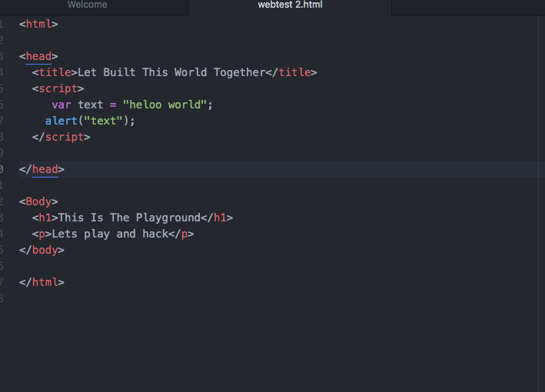Click the vertical scrollbar at right edge
The width and height of the screenshot is (545, 392).
pos(542,204)
